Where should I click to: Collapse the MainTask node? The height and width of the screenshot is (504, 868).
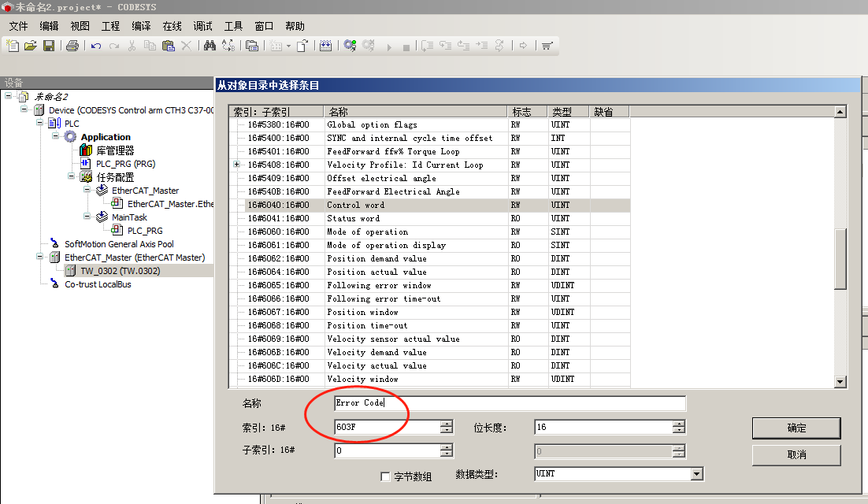[x=87, y=217]
